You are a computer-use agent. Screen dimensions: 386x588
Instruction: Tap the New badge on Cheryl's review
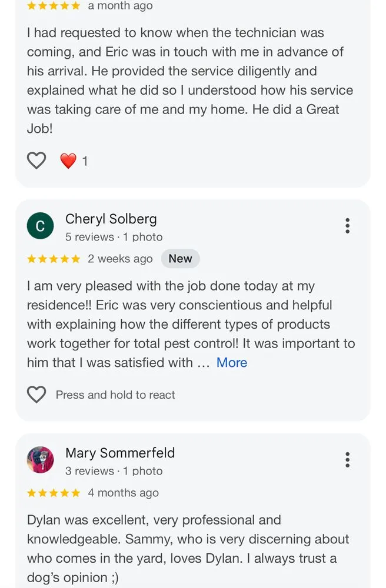(x=180, y=259)
